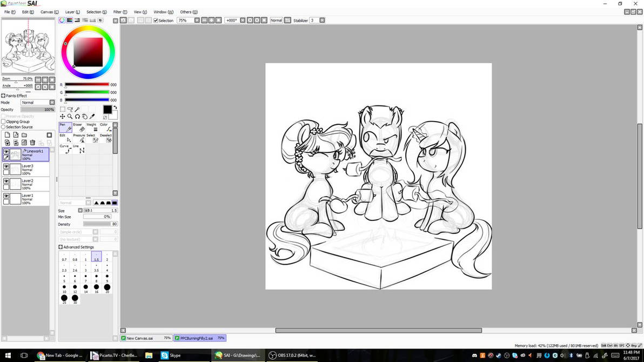Pick the magic wand tool
Screen dimensions: 644x362
(x=77, y=109)
